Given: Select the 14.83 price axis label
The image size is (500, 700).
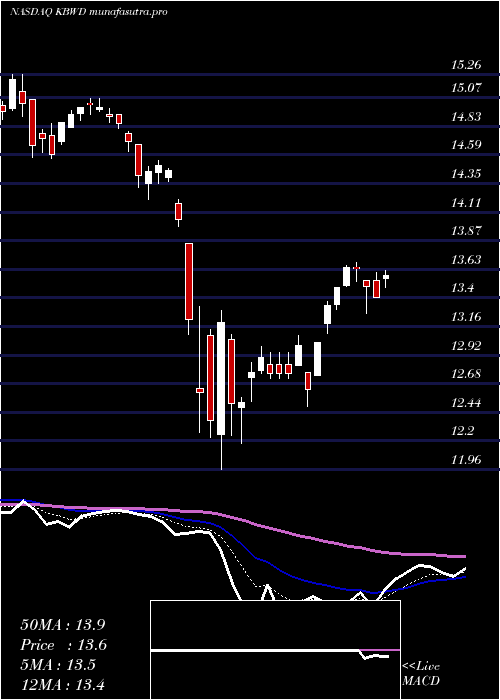Looking at the screenshot, I should (466, 117).
